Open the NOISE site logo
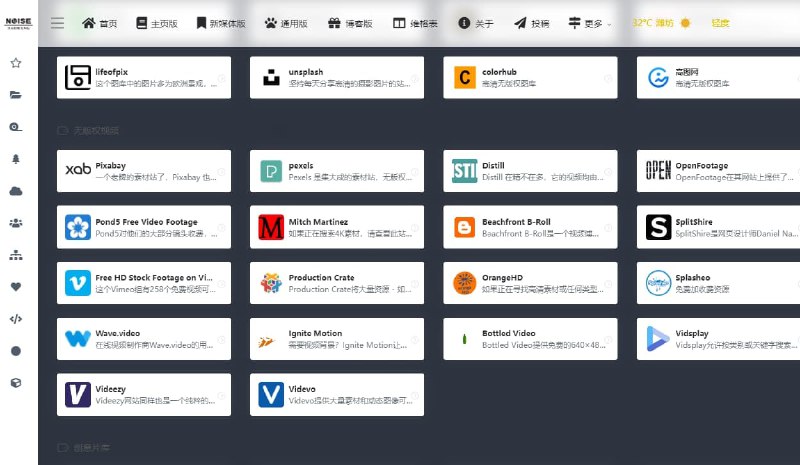 click(x=18, y=23)
